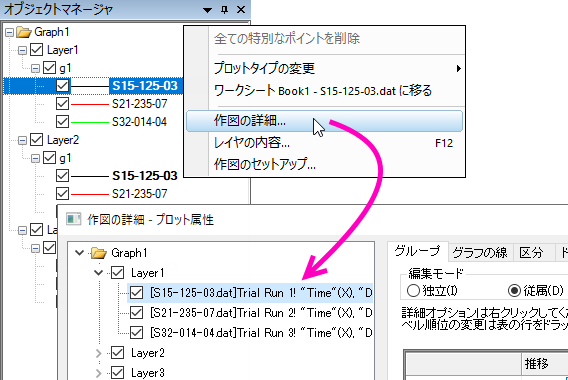Toggle [S21-235-07.dat] plot checkbox in dialog
This screenshot has height=380, width=568.
coord(137,313)
